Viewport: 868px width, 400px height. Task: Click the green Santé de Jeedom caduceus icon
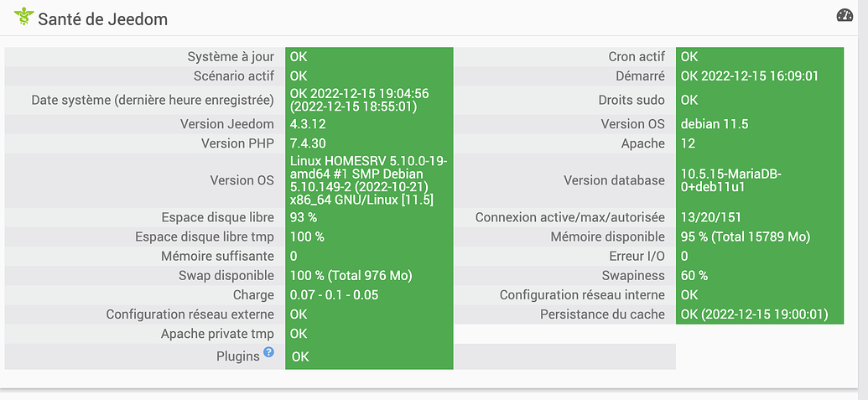click(x=23, y=17)
